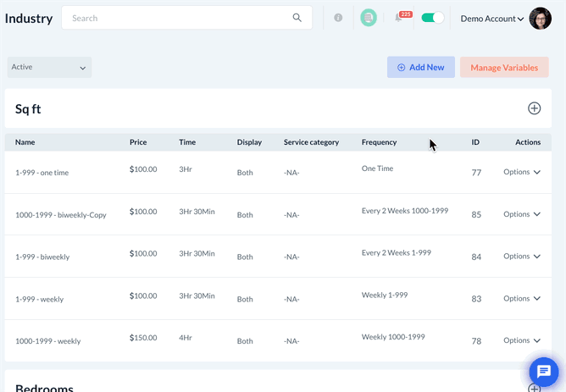Click the Add New button
The height and width of the screenshot is (392, 566).
tap(420, 68)
